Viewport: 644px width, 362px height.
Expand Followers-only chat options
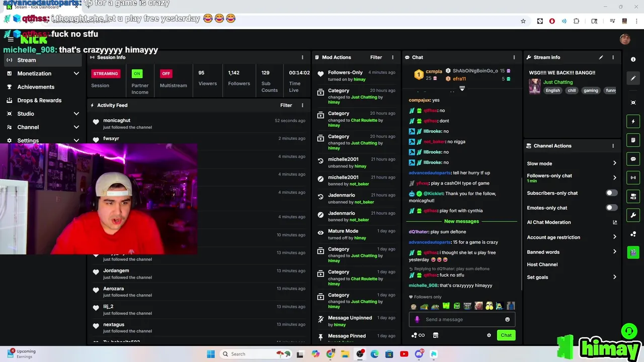coord(614,177)
